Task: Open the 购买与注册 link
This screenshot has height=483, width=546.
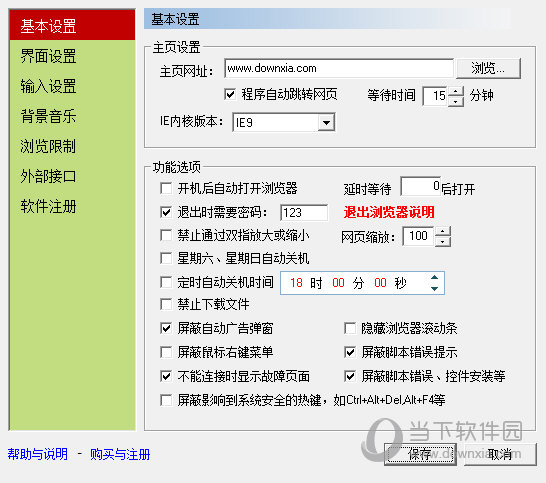Action: [x=120, y=454]
